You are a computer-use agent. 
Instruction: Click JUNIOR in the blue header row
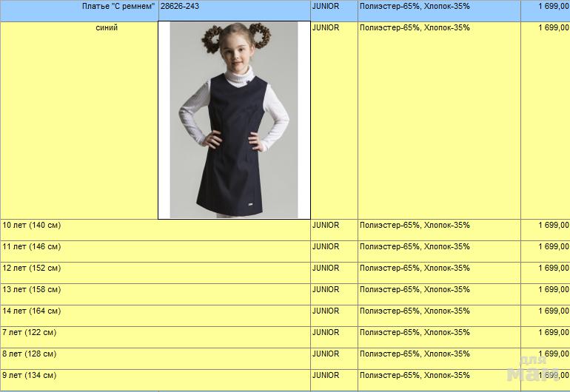[x=326, y=7]
